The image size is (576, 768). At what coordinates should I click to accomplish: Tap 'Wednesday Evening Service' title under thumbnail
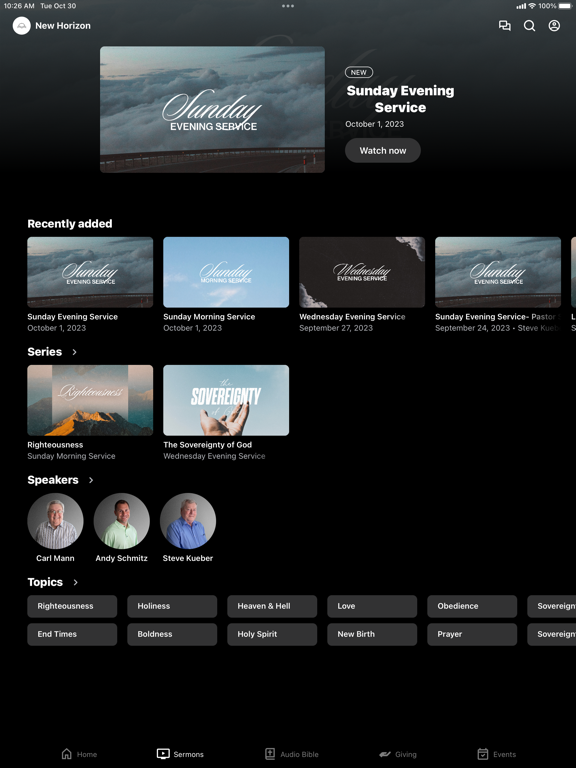[x=352, y=317]
